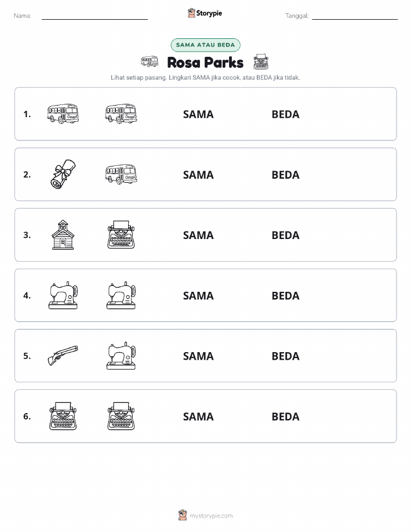The image size is (411, 532).
Task: Choose BEDA for question 5
Action: 286,356
